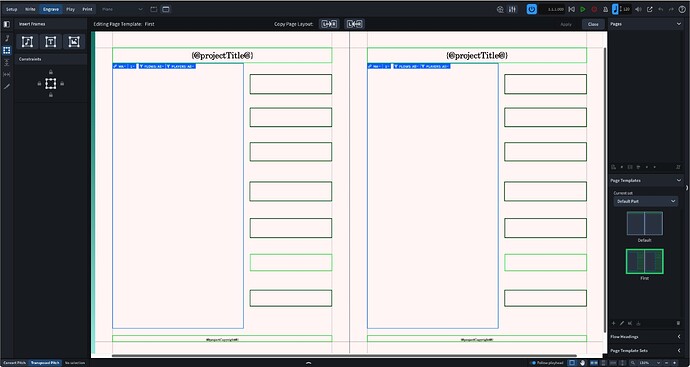
Task: Add a new page template plus icon
Action: [x=614, y=323]
